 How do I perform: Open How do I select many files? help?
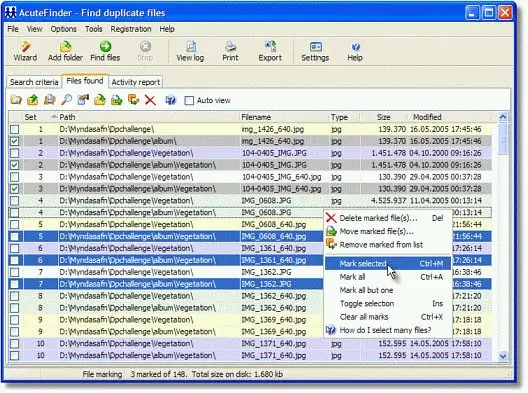pos(388,330)
